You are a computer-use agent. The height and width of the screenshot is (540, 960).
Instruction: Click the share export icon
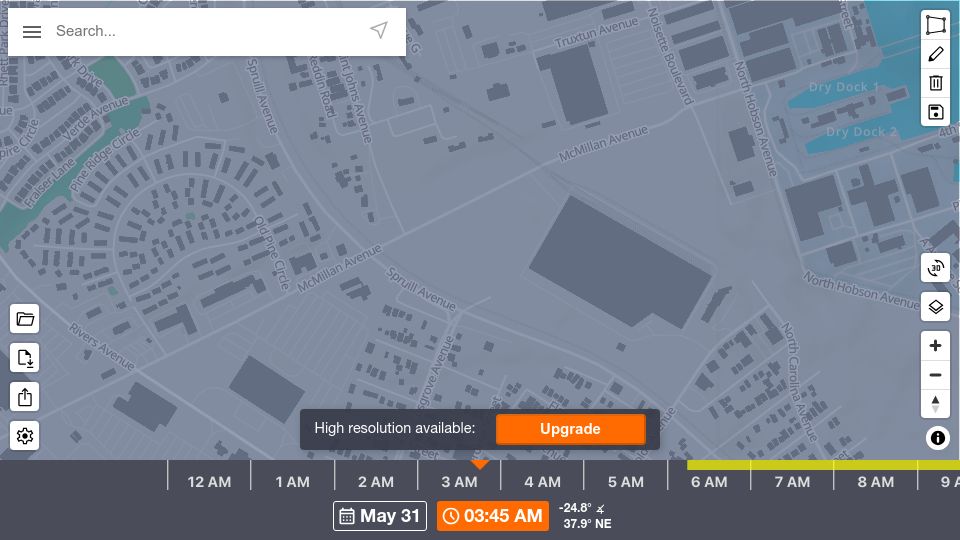pos(24,397)
